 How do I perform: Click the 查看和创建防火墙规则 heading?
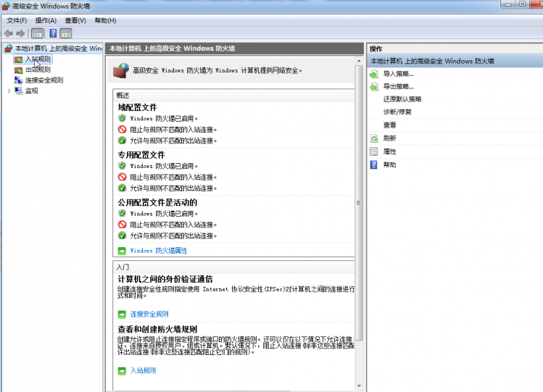pyautogui.click(x=157, y=329)
